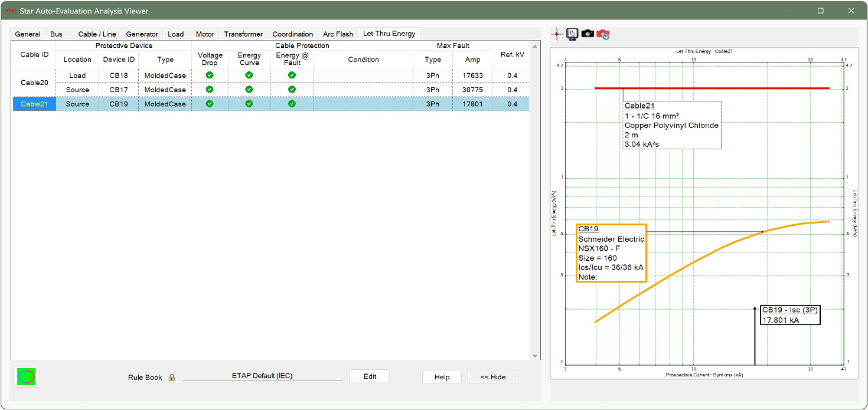This screenshot has width=868, height=410.
Task: Click the app logo in title bar
Action: (10, 11)
